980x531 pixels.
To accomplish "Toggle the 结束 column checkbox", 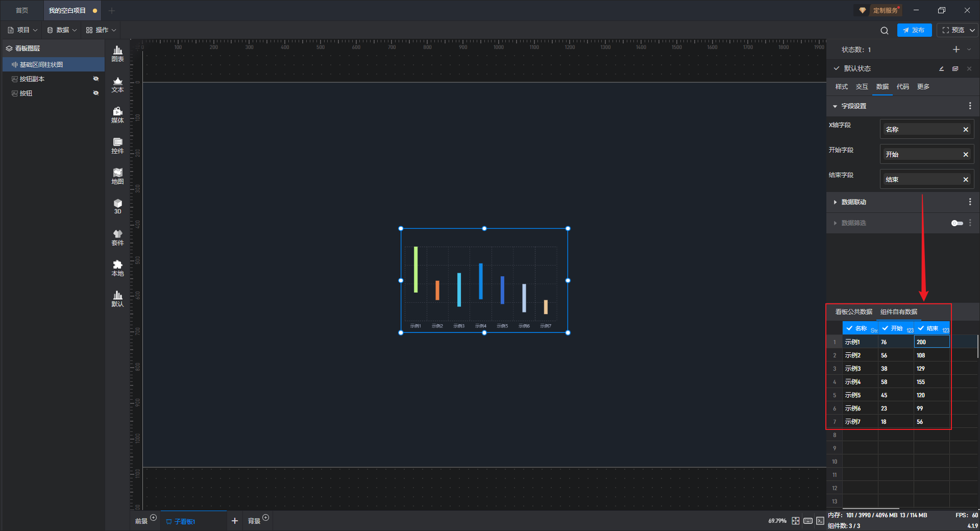I will (x=921, y=328).
